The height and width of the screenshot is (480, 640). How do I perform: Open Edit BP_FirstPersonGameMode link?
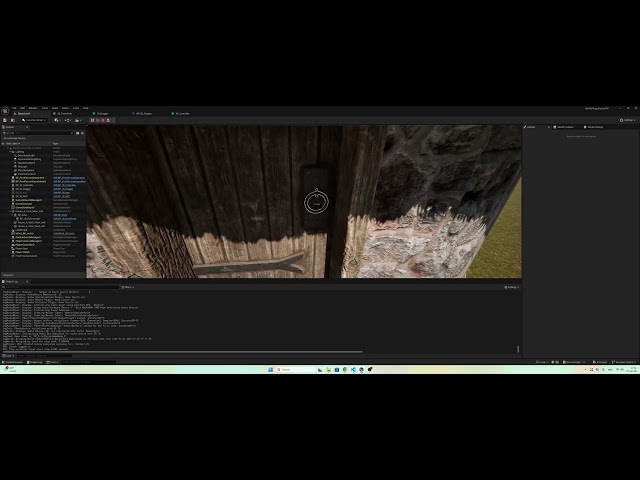(x=69, y=182)
